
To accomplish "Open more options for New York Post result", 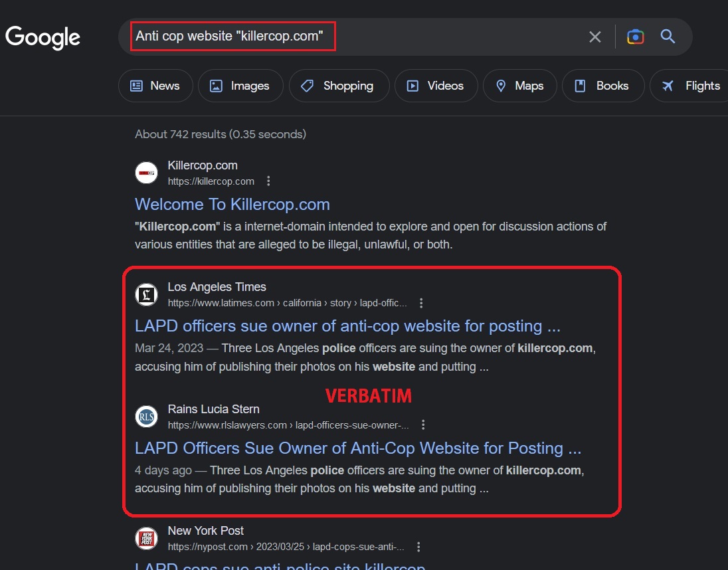I will click(418, 547).
